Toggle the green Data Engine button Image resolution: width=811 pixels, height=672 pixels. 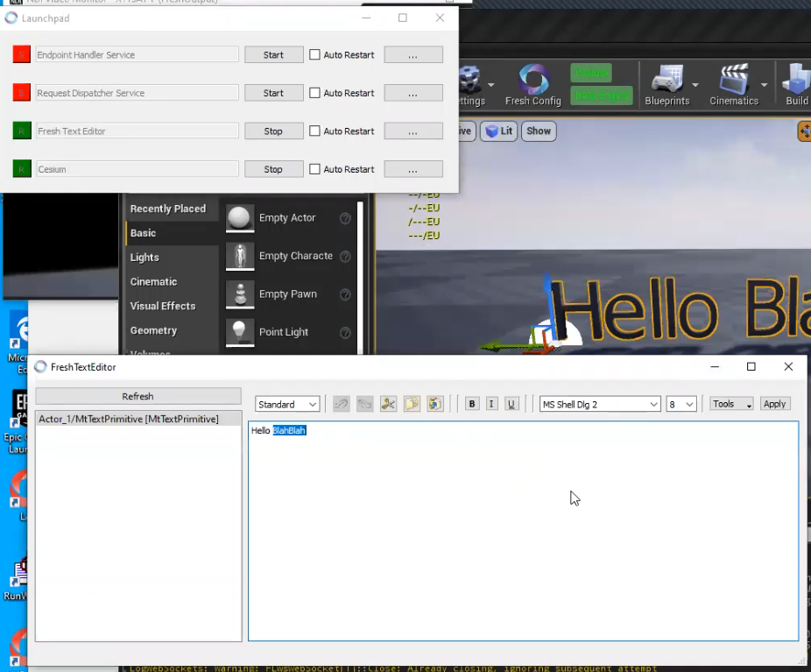pyautogui.click(x=602, y=95)
